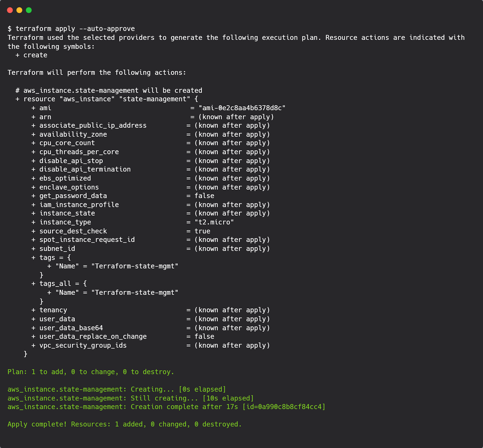This screenshot has width=483, height=448.
Task: Click 'user_data_replace_on_change' attribute
Action: (x=93, y=337)
